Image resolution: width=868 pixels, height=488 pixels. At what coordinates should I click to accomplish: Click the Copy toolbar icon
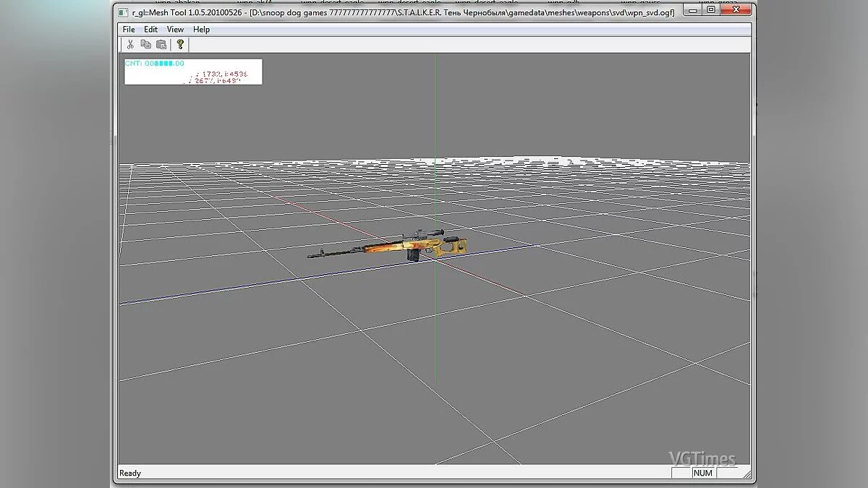[145, 44]
